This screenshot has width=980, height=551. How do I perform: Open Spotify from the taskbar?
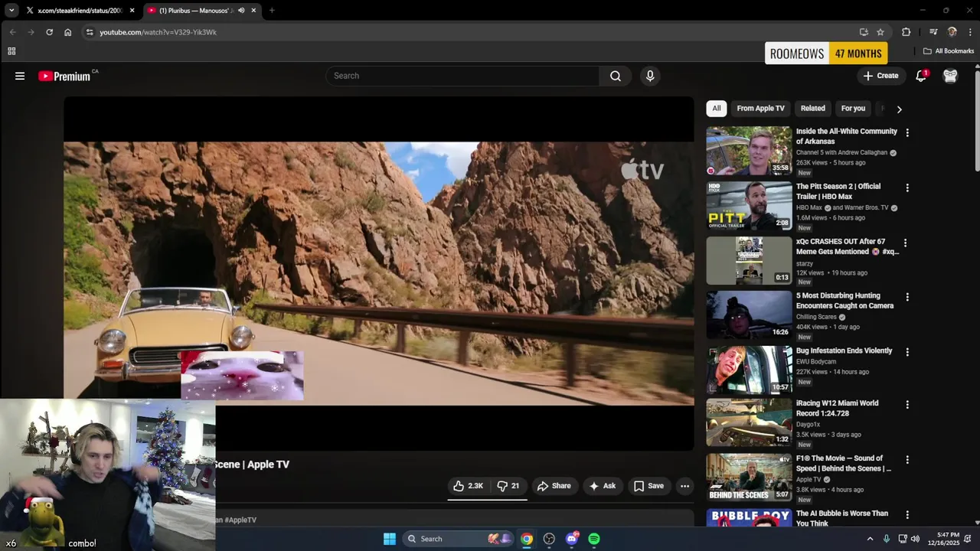594,539
